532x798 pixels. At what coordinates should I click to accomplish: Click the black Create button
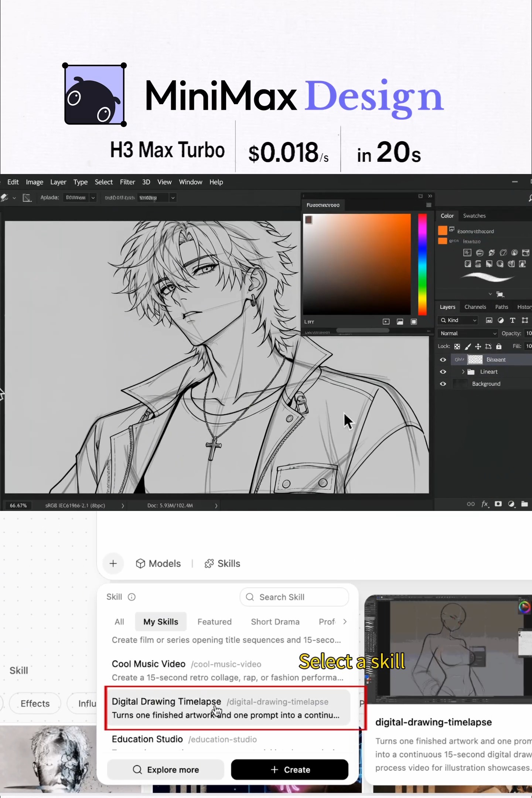pos(290,770)
